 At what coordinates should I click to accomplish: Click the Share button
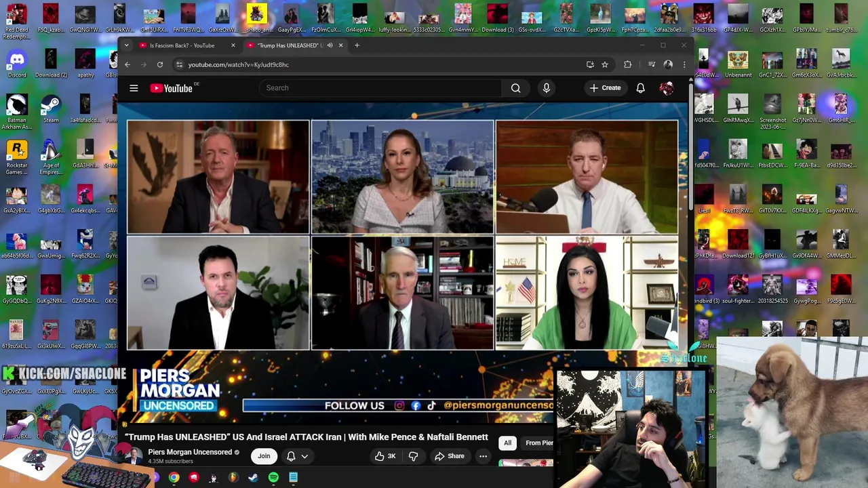(449, 456)
